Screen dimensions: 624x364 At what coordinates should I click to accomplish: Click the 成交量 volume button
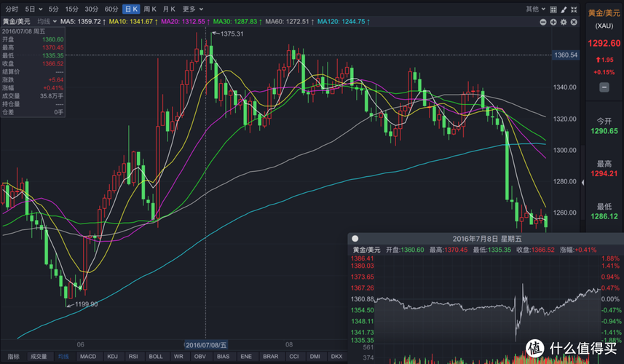tap(38, 357)
